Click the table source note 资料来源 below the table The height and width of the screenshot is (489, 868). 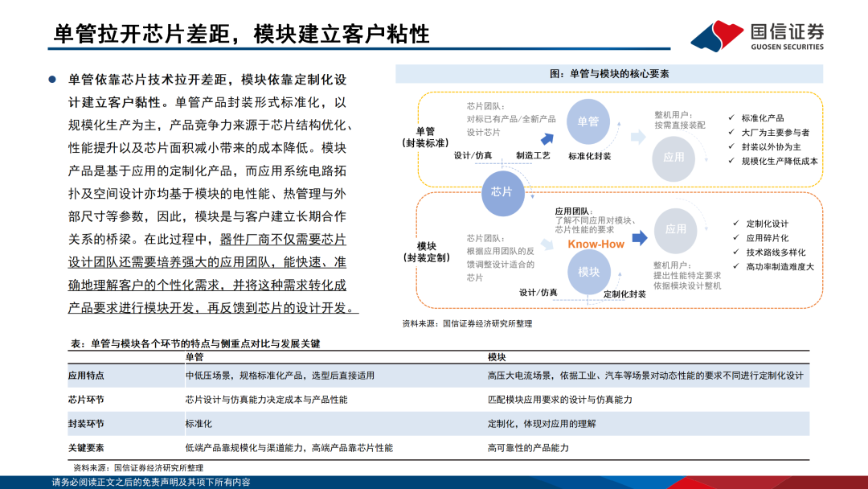click(x=138, y=468)
